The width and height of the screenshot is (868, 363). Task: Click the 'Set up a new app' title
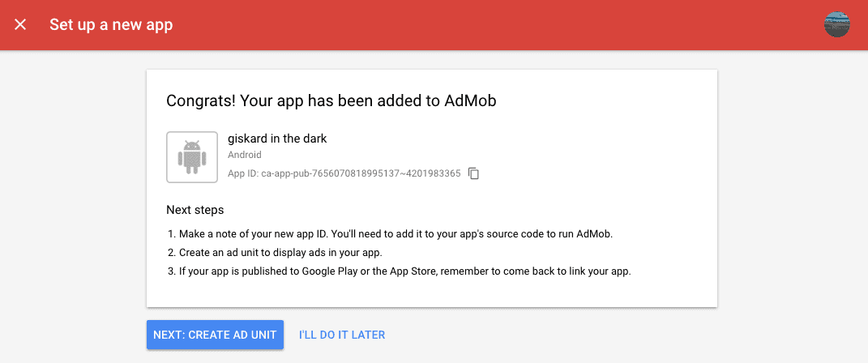111,25
